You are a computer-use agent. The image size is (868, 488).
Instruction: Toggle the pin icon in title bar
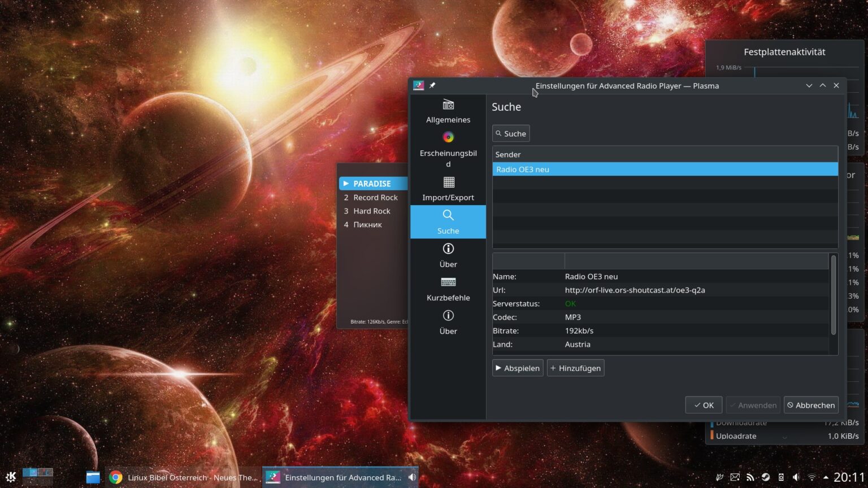(432, 85)
